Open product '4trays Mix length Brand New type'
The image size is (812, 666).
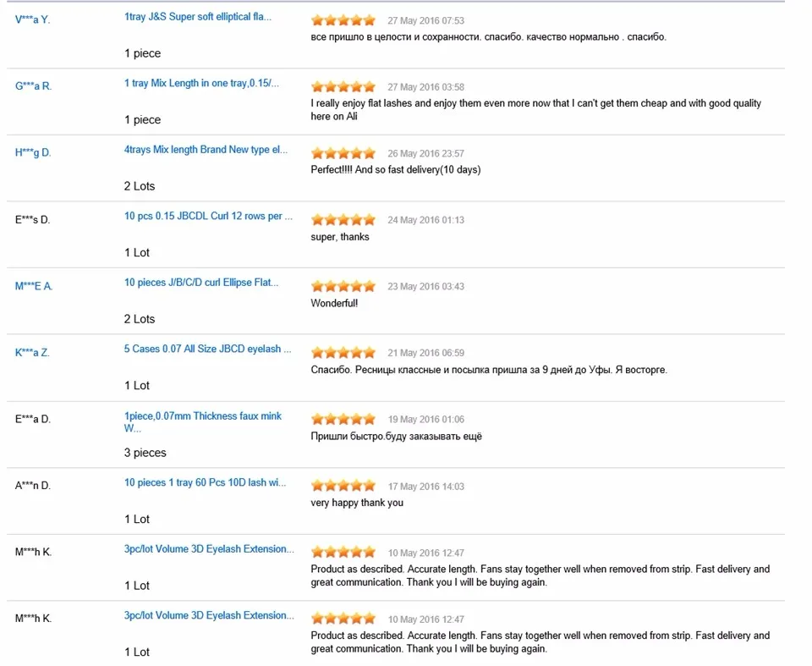coord(206,149)
